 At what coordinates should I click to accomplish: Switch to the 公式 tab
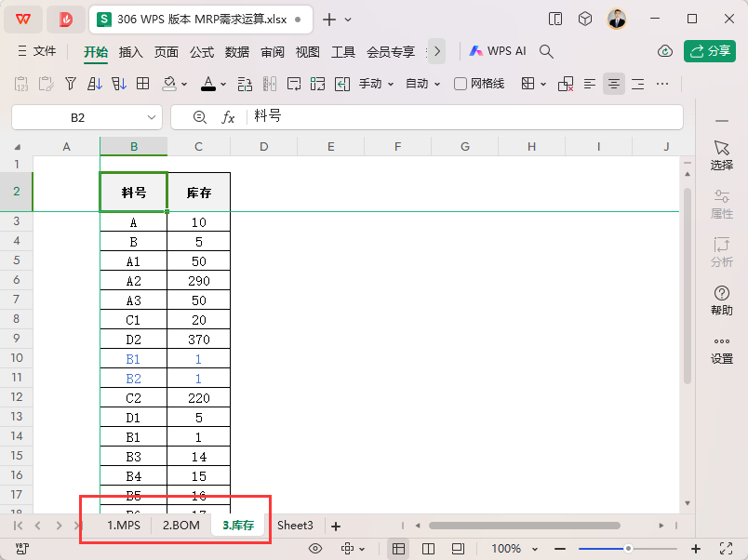click(x=202, y=51)
